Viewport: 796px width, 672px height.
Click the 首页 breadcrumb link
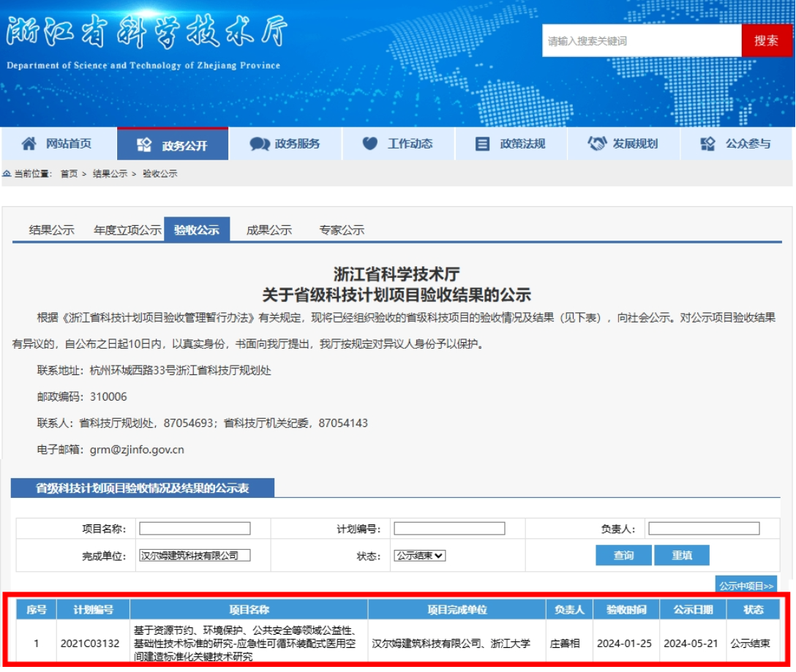pos(69,173)
